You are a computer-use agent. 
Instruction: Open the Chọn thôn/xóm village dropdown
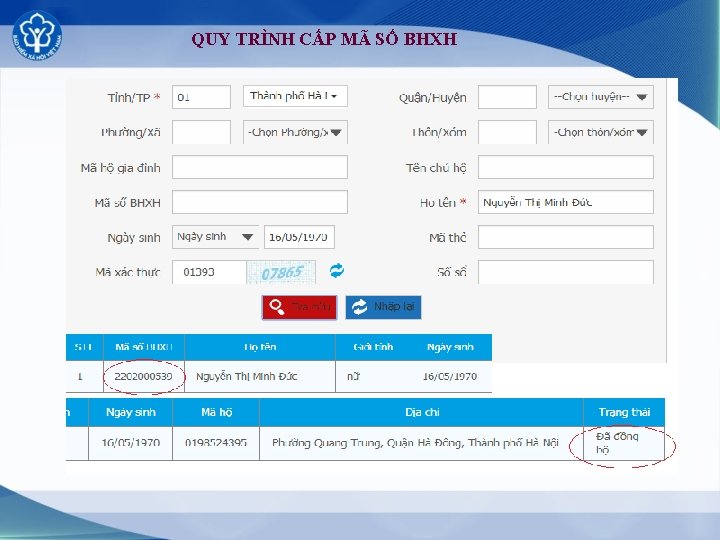[x=601, y=132]
